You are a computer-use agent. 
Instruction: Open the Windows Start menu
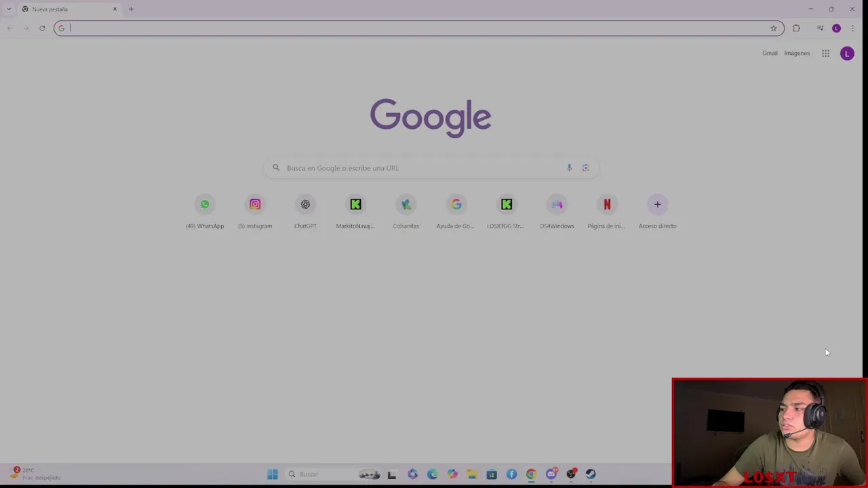273,474
